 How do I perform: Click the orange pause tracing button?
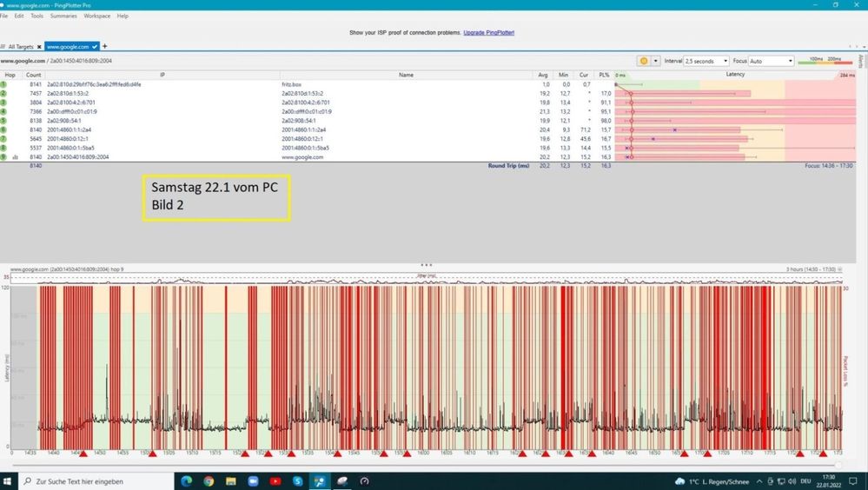(643, 61)
